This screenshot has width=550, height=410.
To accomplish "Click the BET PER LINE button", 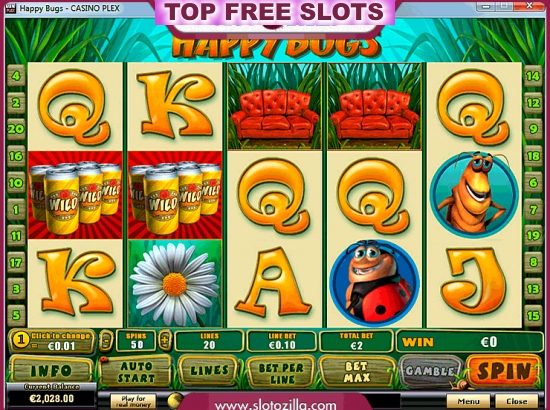I will click(281, 373).
